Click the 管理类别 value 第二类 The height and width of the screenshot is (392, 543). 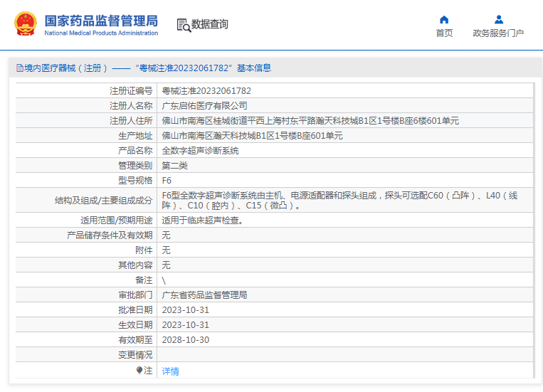(x=175, y=166)
